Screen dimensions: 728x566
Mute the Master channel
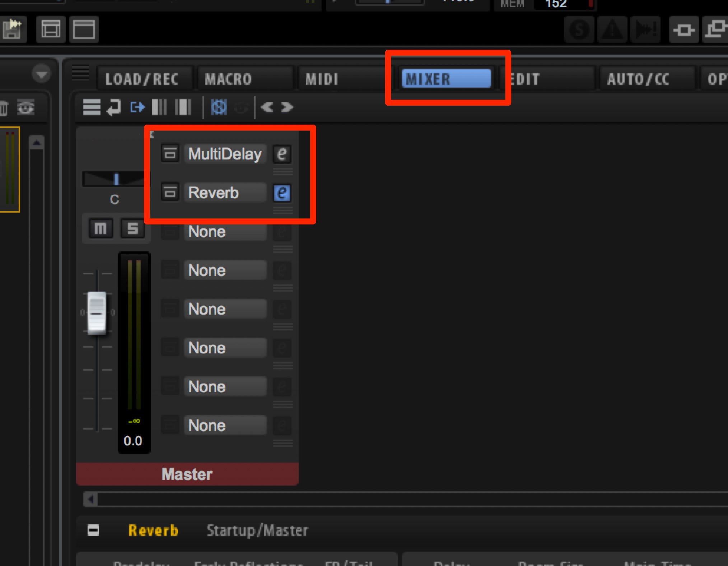[100, 228]
